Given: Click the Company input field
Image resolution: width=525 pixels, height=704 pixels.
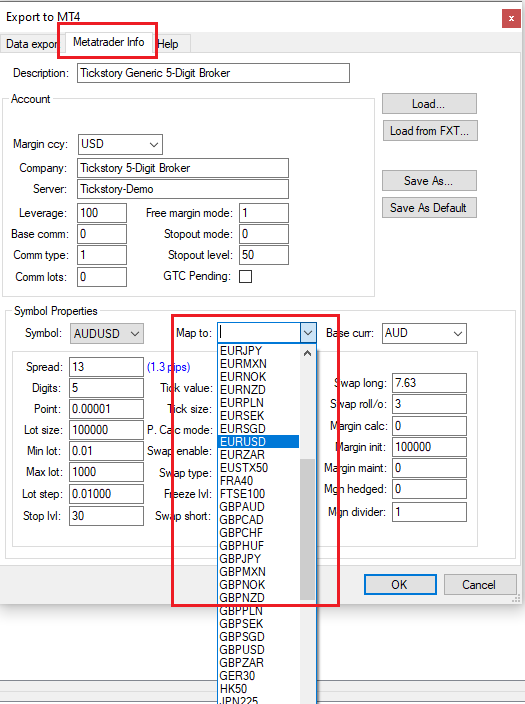Looking at the screenshot, I should pos(183,168).
